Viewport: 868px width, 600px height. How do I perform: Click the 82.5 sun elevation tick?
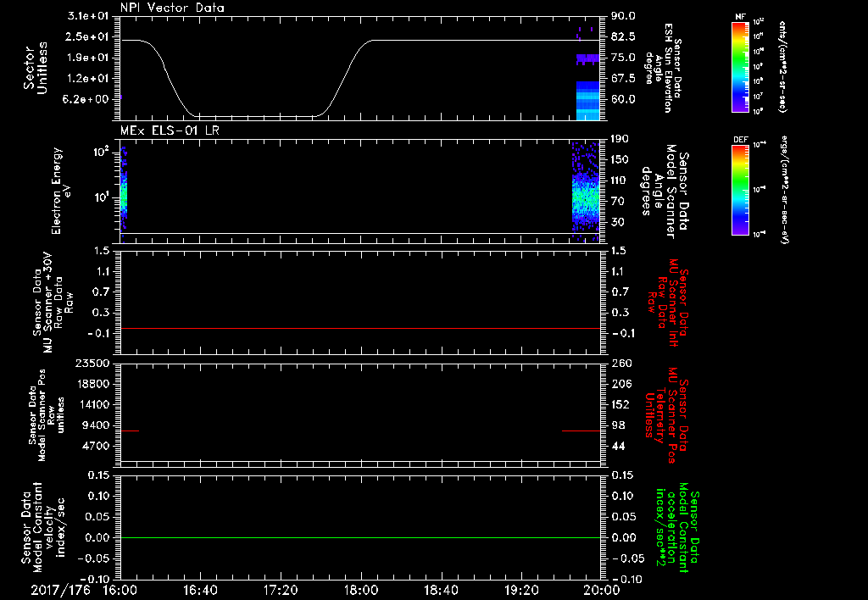pos(623,36)
